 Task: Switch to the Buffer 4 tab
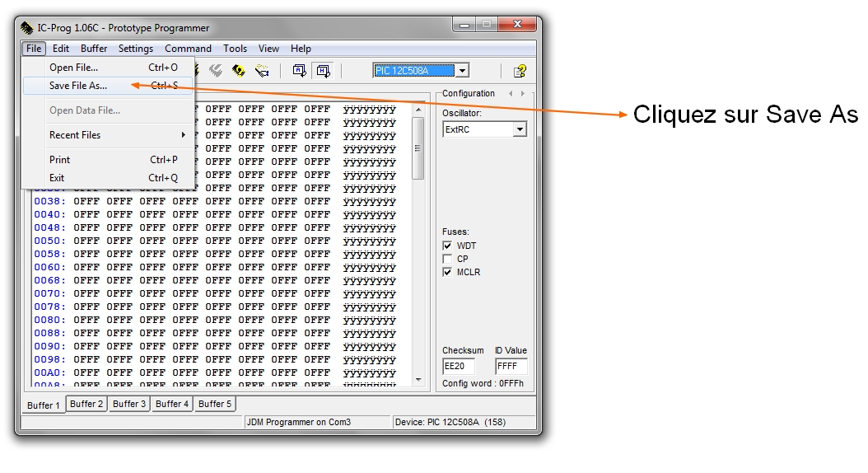click(x=171, y=404)
